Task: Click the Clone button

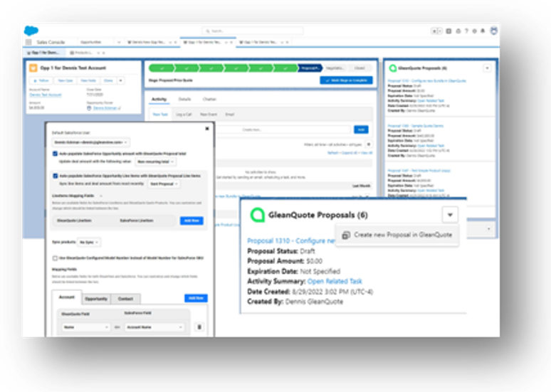Action: 108,81
